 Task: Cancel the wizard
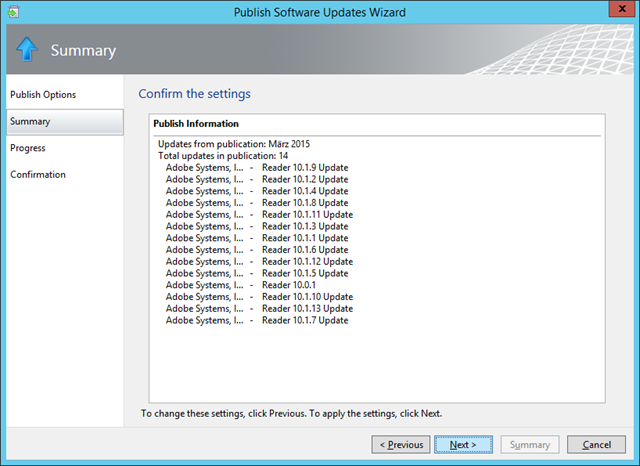(x=596, y=444)
